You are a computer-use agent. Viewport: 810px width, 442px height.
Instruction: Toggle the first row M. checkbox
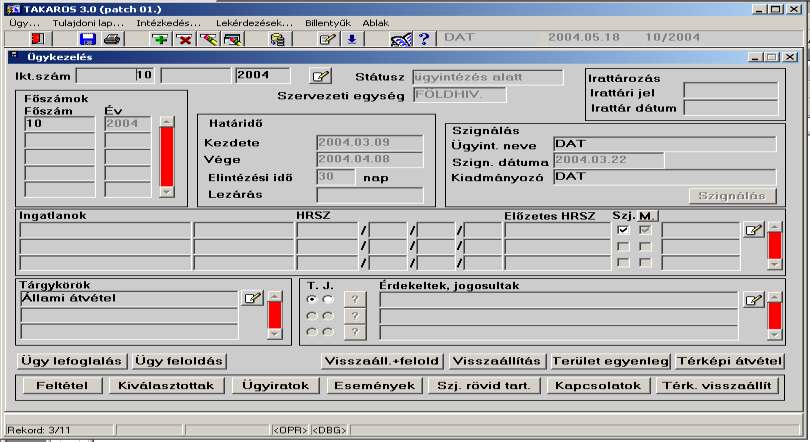[645, 230]
